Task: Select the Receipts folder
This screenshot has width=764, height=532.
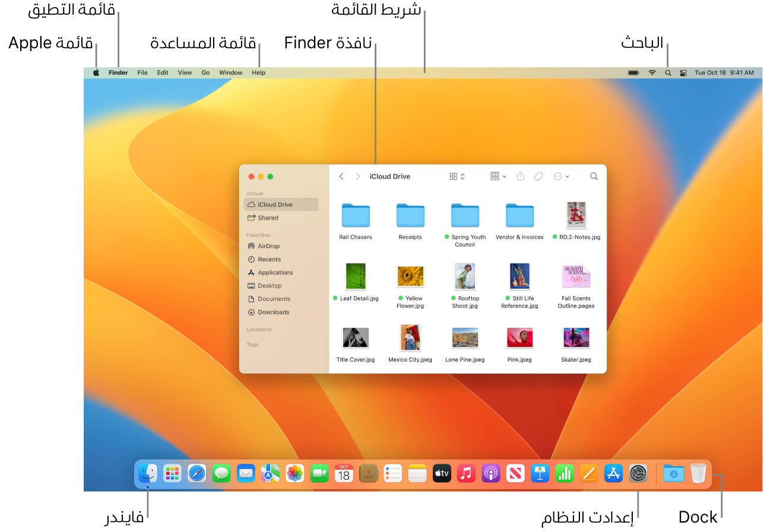Action: tap(410, 220)
